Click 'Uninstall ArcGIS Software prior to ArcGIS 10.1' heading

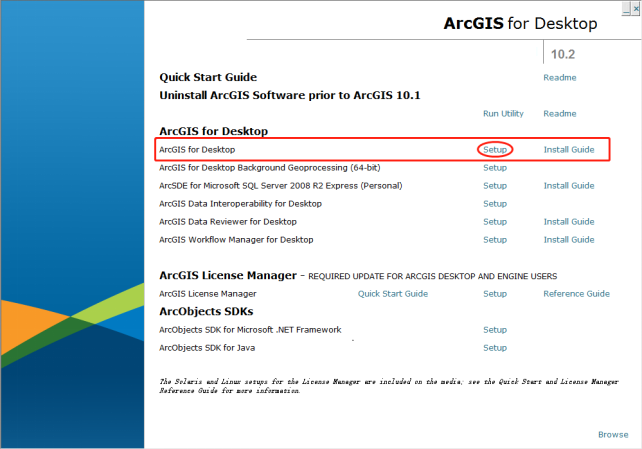pos(290,95)
